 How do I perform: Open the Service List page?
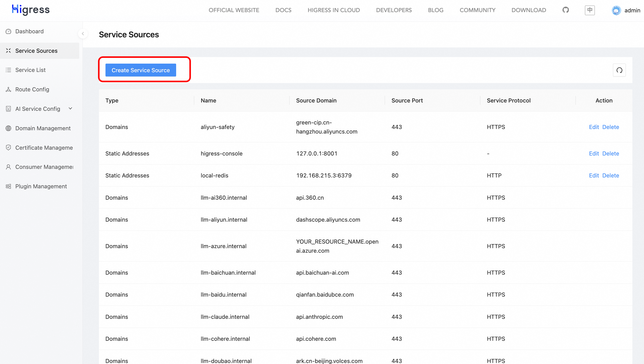(x=30, y=70)
